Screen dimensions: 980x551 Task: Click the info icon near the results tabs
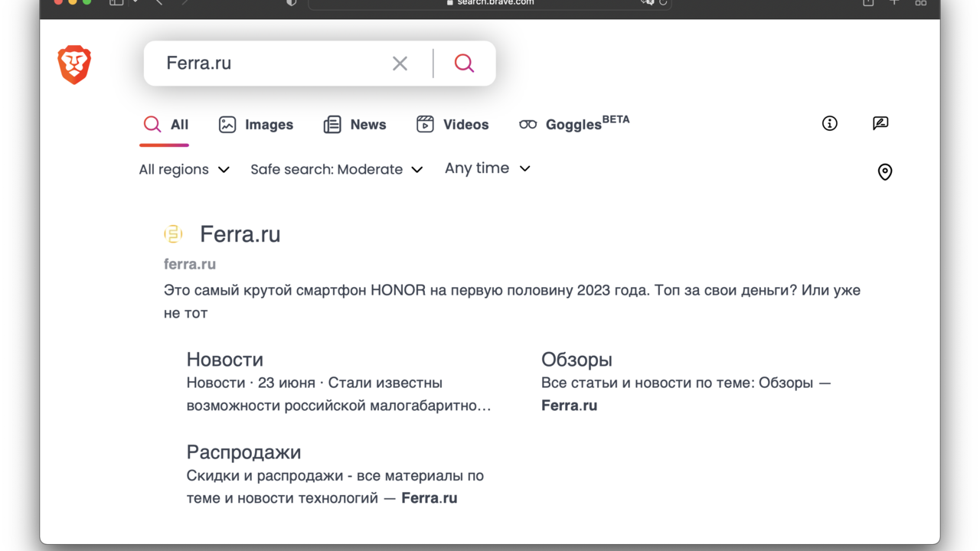tap(829, 123)
